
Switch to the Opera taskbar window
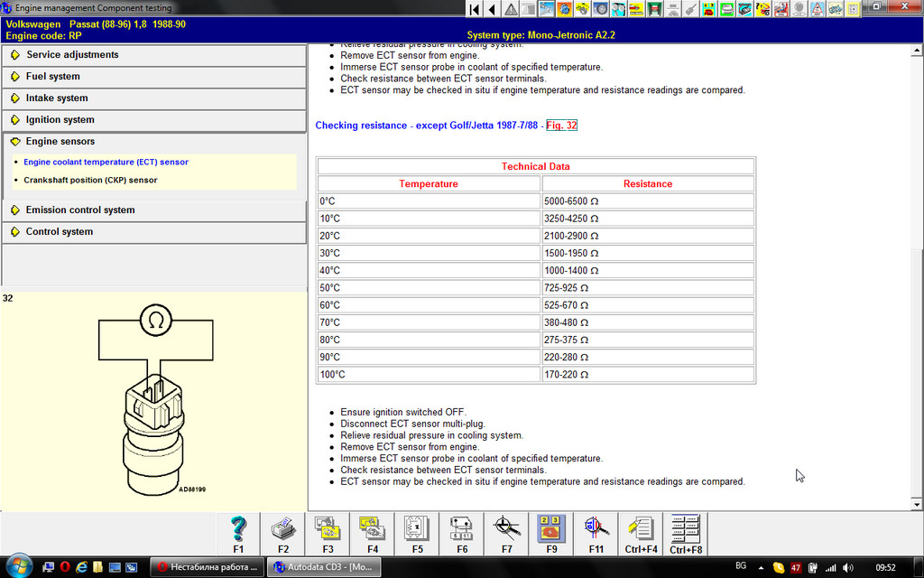[207, 567]
